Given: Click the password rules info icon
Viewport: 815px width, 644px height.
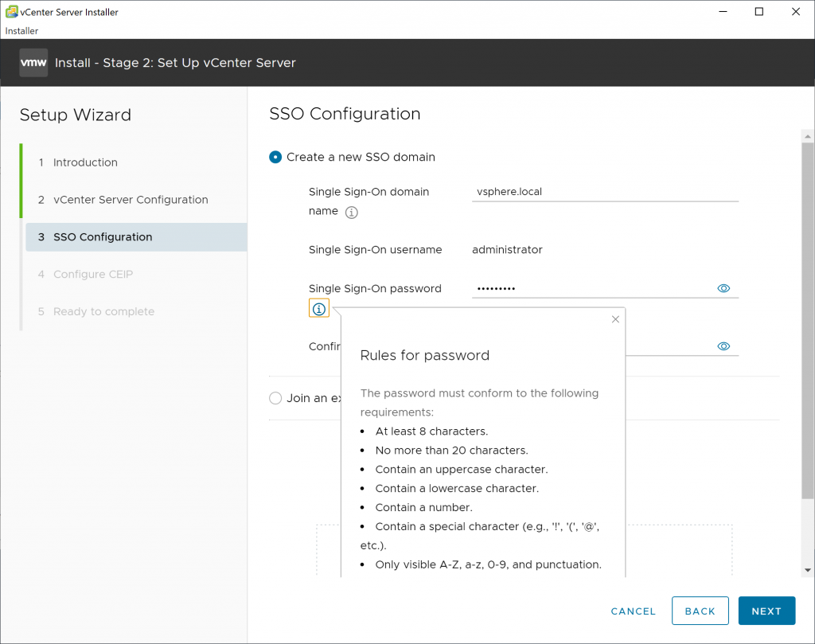Looking at the screenshot, I should click(319, 309).
